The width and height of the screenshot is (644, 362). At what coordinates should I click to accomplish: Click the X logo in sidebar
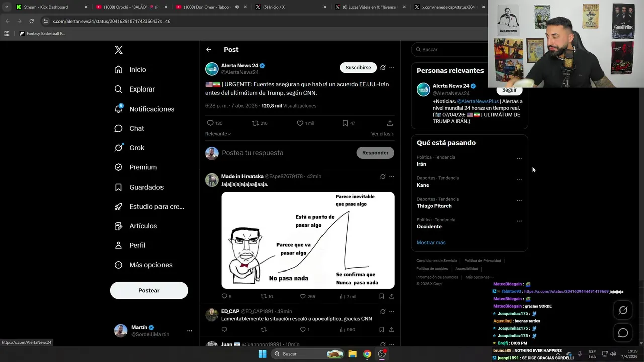tap(118, 50)
